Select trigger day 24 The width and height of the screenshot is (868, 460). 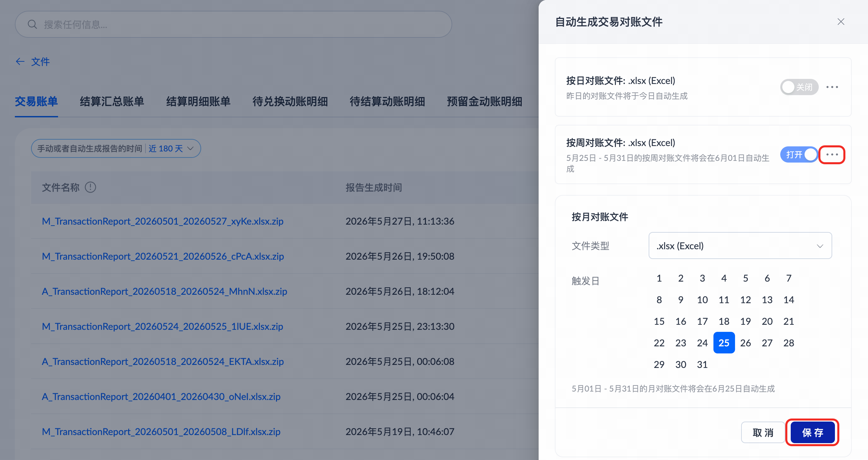(x=702, y=343)
